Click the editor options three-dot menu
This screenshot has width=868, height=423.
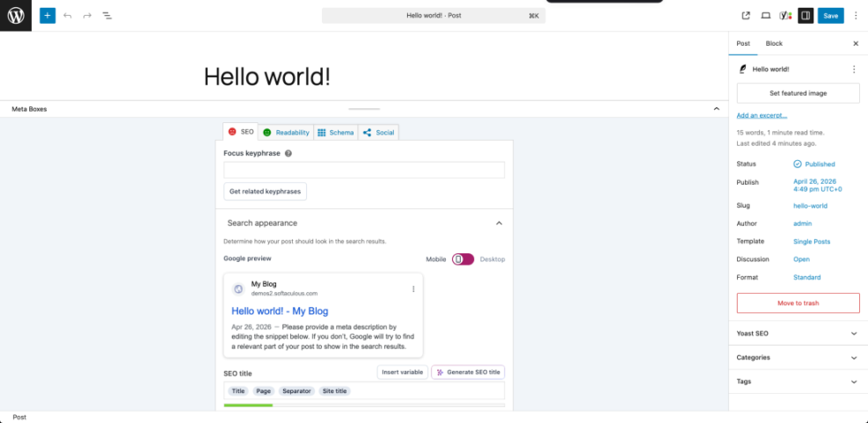point(856,16)
